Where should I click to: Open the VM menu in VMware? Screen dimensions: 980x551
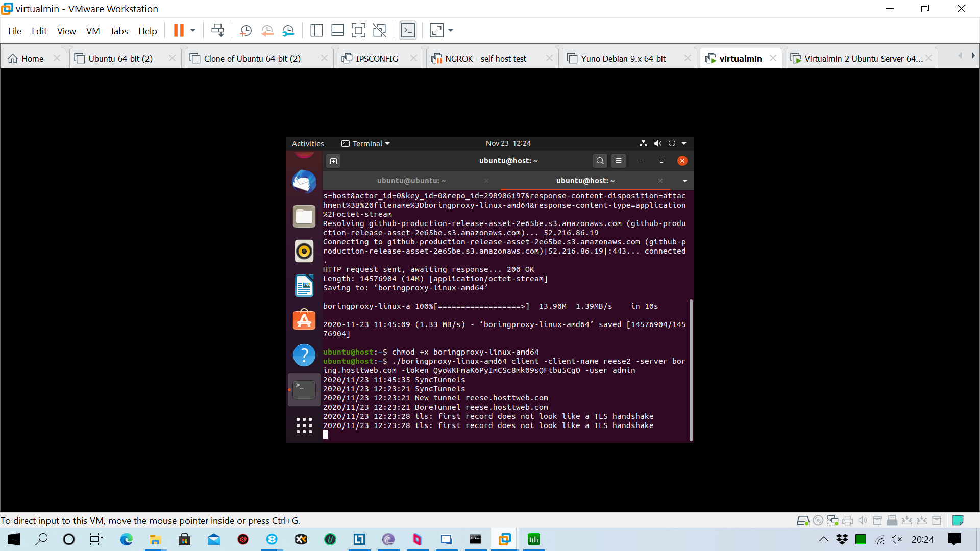pyautogui.click(x=93, y=31)
